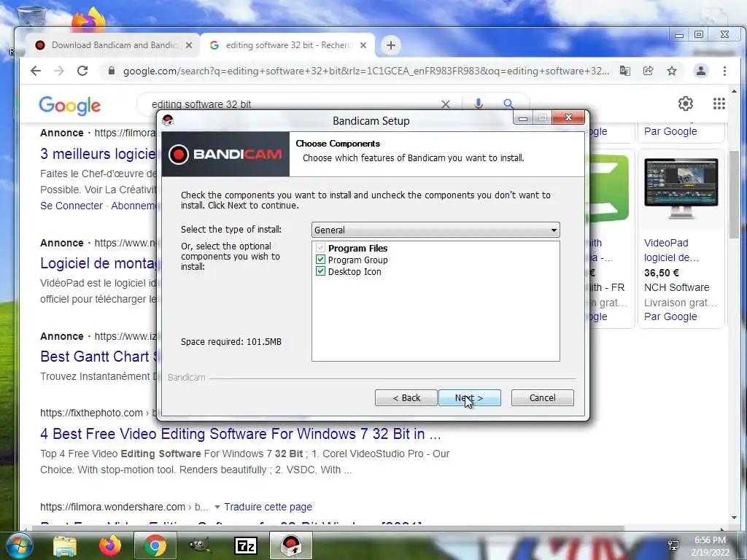Open the Best Gantt Chart ad link
747x560 pixels.
click(x=98, y=356)
